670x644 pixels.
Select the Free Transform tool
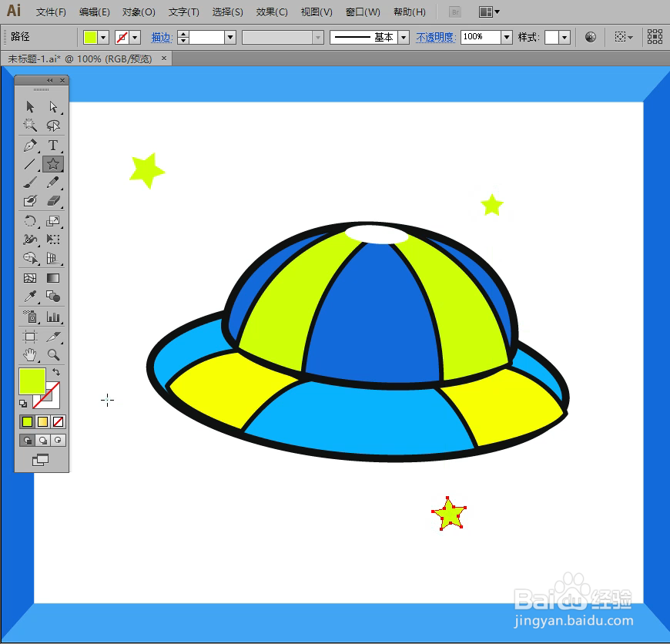53,240
